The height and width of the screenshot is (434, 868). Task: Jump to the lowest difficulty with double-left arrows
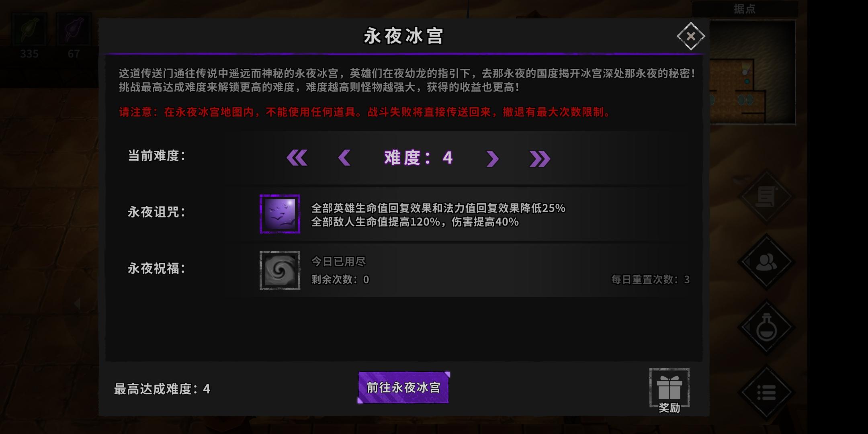(297, 158)
